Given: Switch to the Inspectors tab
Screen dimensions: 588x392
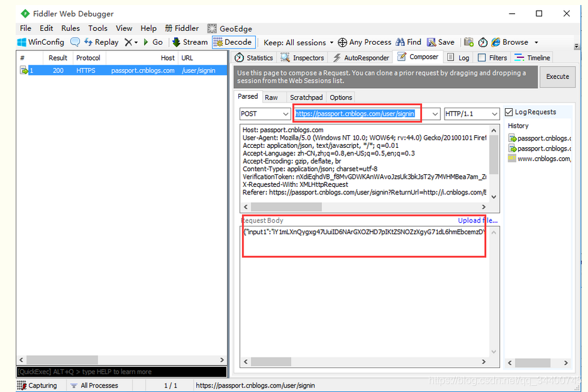Looking at the screenshot, I should 302,58.
